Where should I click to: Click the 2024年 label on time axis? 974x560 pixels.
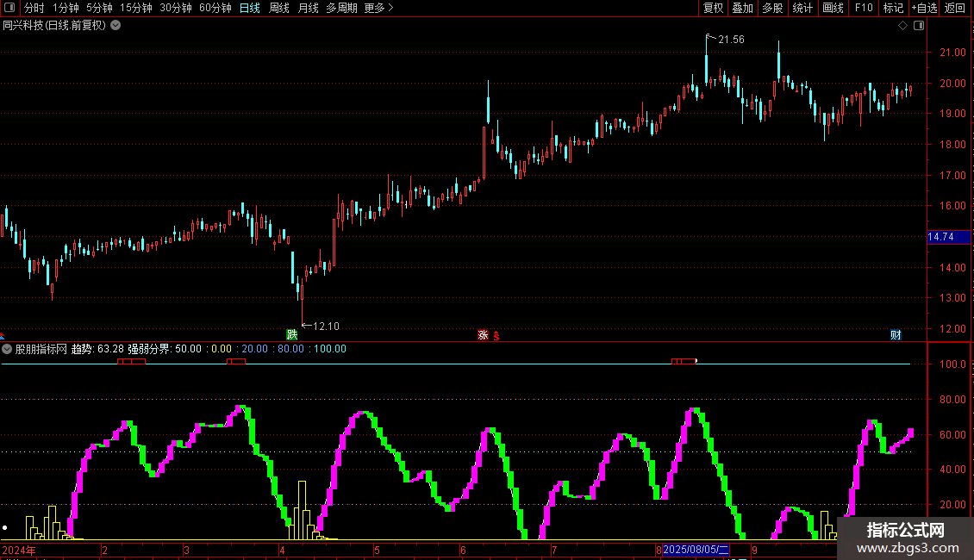point(19,550)
